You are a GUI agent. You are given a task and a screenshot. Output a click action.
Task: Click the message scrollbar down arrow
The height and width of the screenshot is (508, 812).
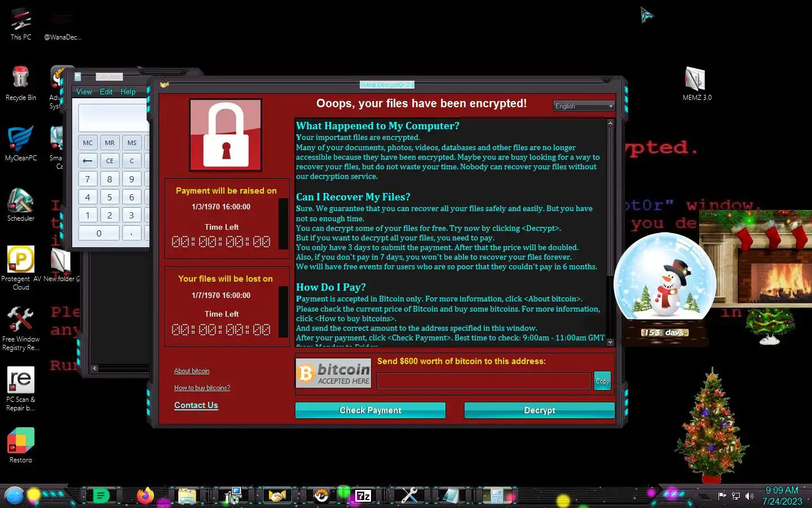610,342
